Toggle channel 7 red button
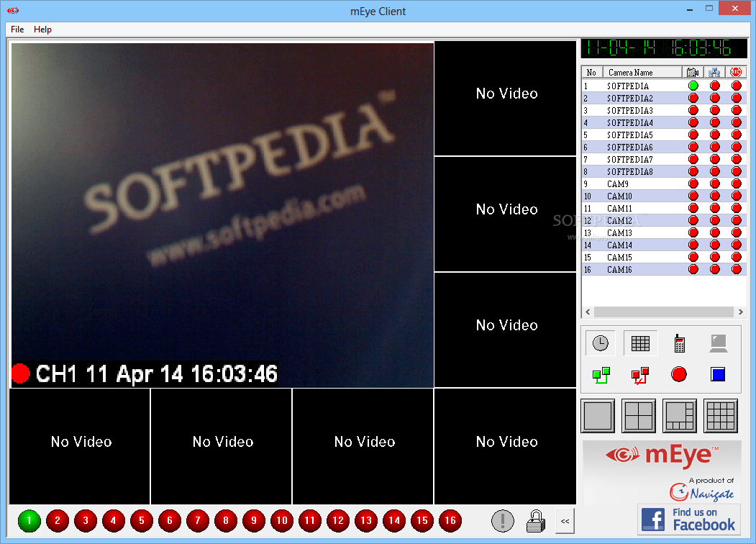Screen dimensions: 756x544 (198, 521)
